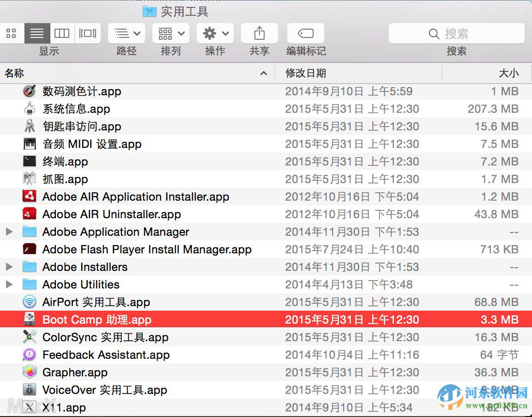The height and width of the screenshot is (417, 532).
Task: Open the 数码测色计.app color meter icon
Action: click(x=30, y=91)
